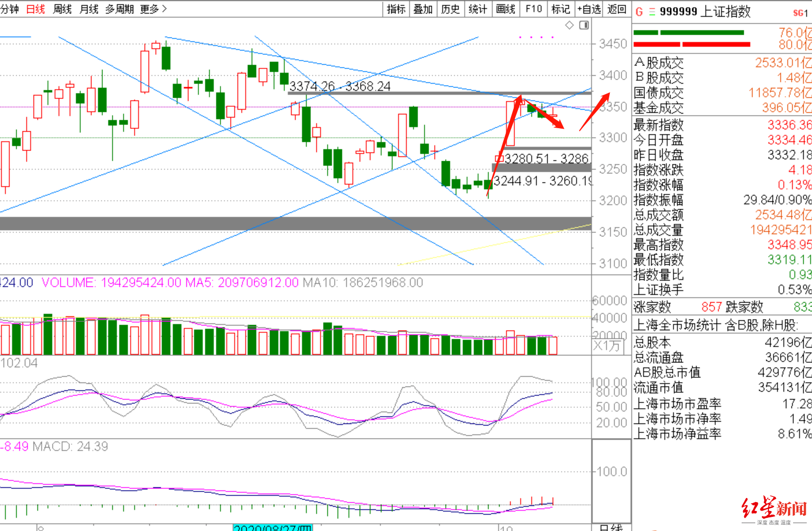Open the 历史 history button
The height and width of the screenshot is (531, 812).
451,9
